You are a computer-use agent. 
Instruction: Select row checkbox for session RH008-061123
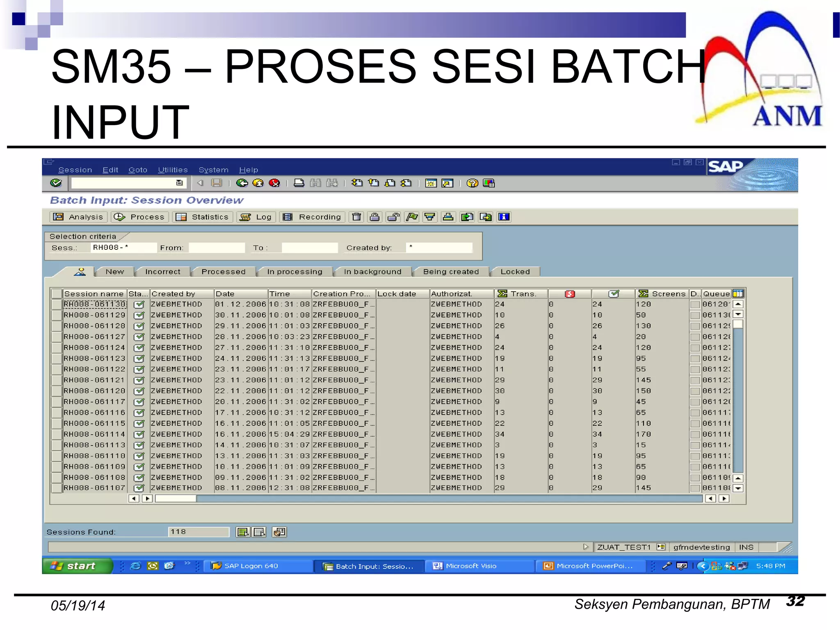tap(57, 358)
